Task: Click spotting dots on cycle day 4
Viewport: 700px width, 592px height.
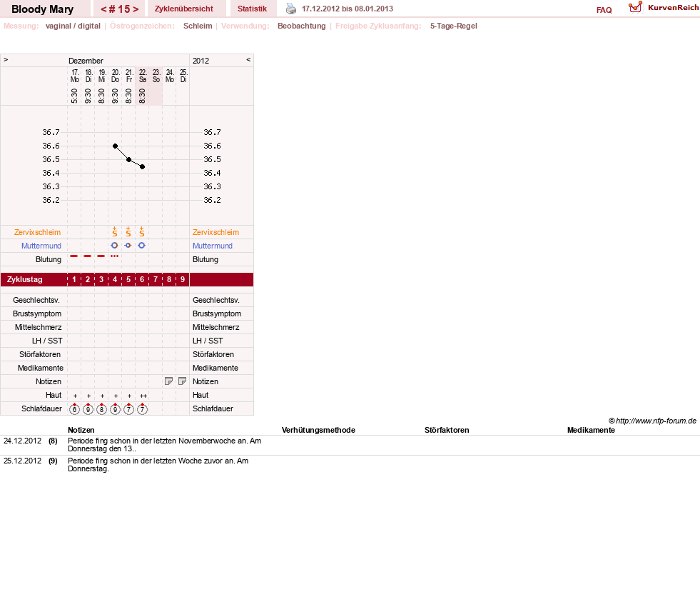Action: 114,256
